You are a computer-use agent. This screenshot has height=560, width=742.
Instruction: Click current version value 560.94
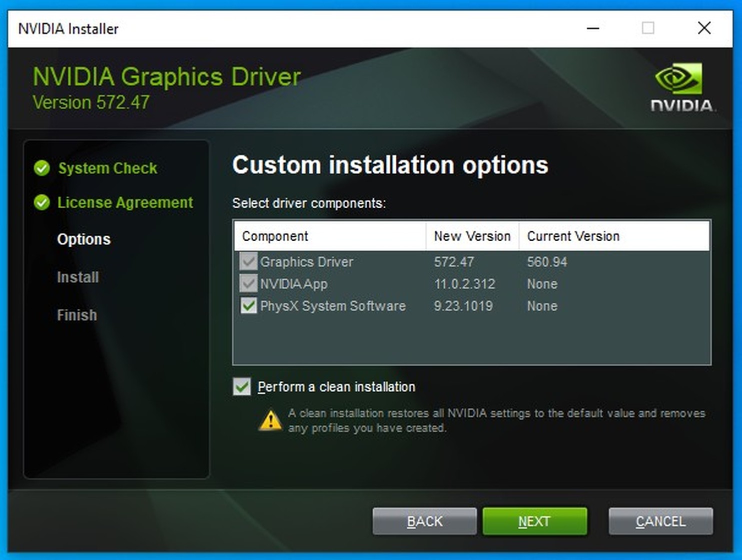click(547, 262)
